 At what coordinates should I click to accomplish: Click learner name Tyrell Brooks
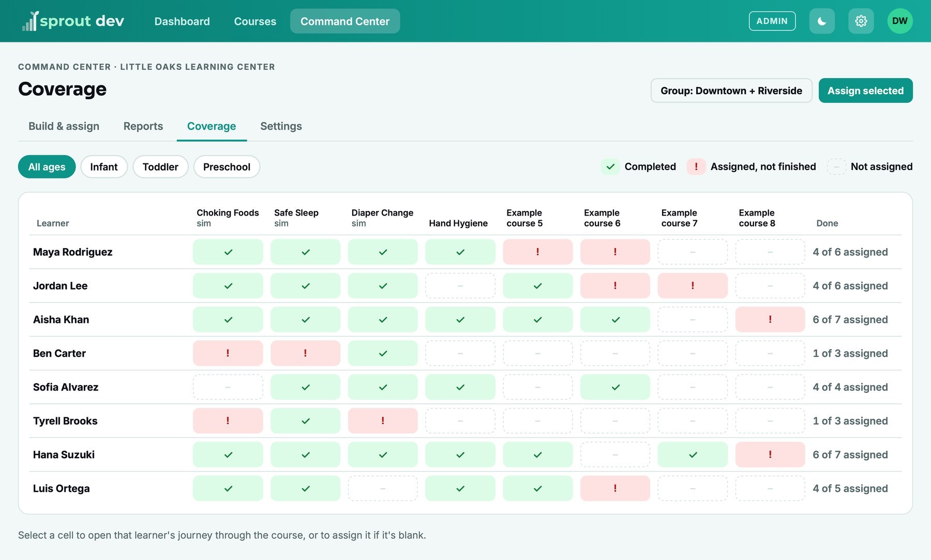click(65, 421)
